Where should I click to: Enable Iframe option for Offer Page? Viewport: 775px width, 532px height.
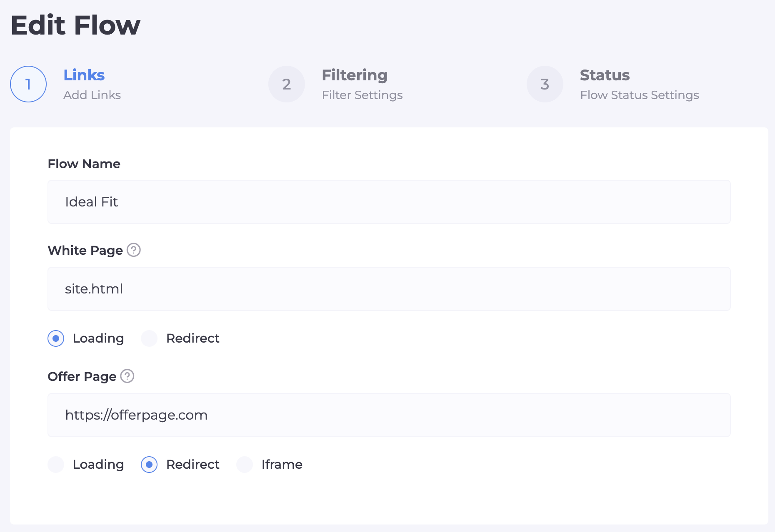(x=245, y=465)
